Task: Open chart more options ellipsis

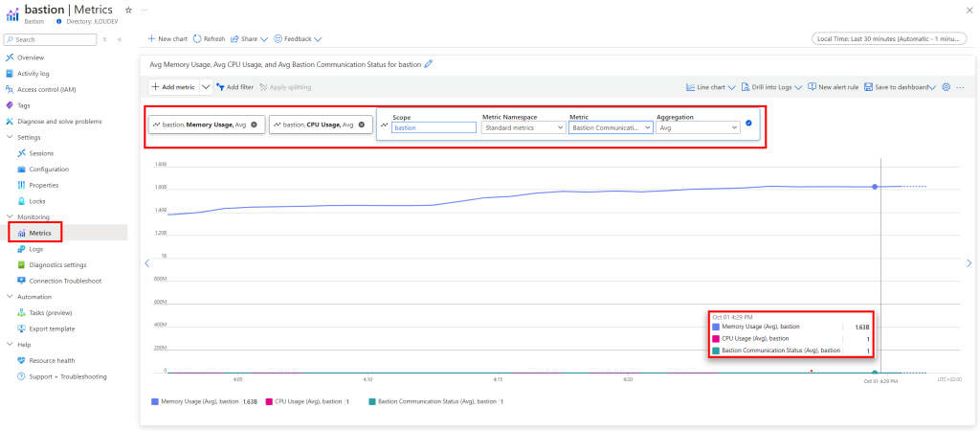Action: click(960, 87)
